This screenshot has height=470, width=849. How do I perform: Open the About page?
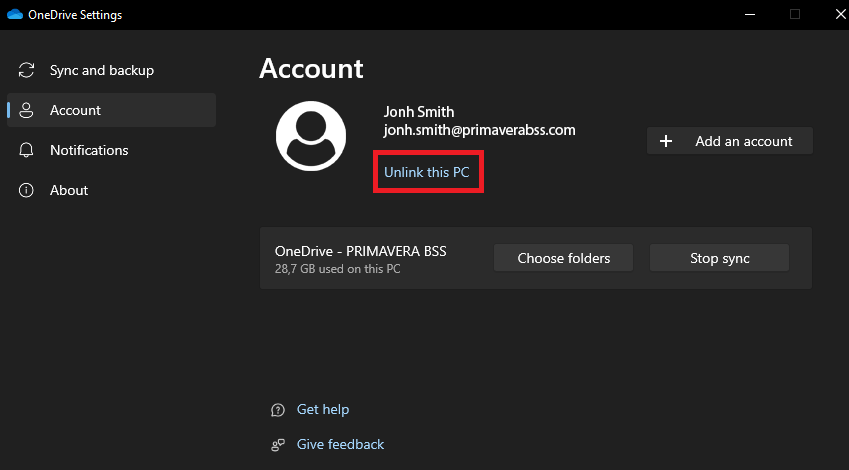click(112, 190)
